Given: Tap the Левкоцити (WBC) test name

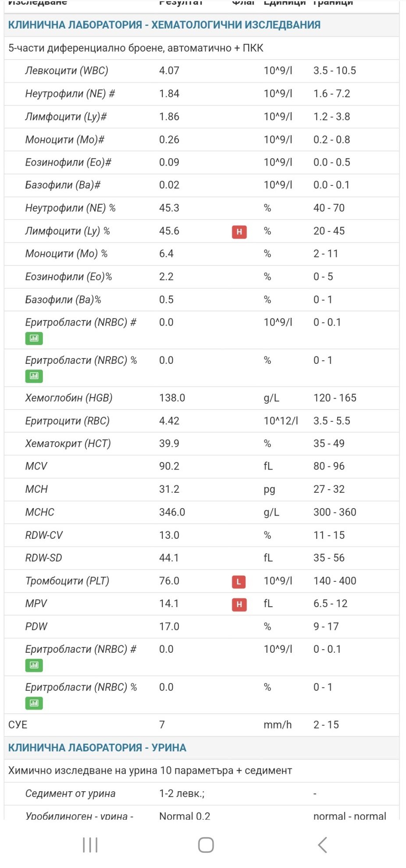Looking at the screenshot, I should click(x=67, y=71).
